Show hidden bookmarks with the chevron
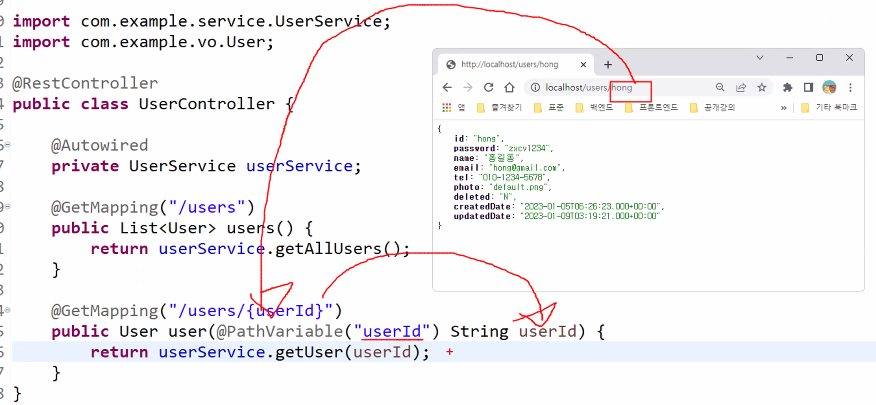This screenshot has width=876, height=405. 784,108
